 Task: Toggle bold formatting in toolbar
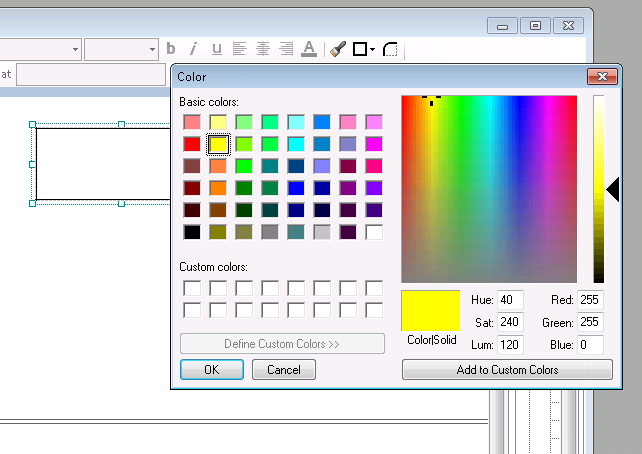point(171,49)
